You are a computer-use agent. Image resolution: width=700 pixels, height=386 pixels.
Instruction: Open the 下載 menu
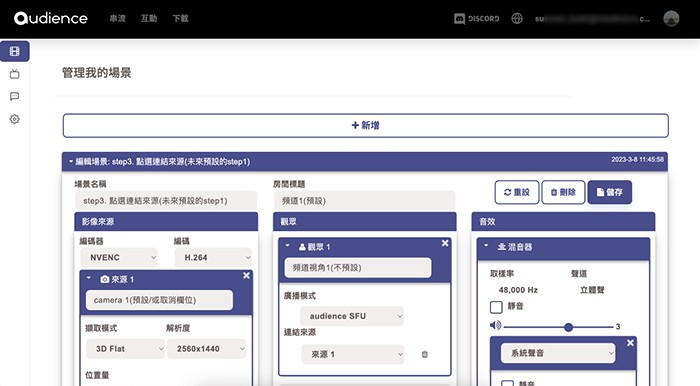pyautogui.click(x=180, y=19)
